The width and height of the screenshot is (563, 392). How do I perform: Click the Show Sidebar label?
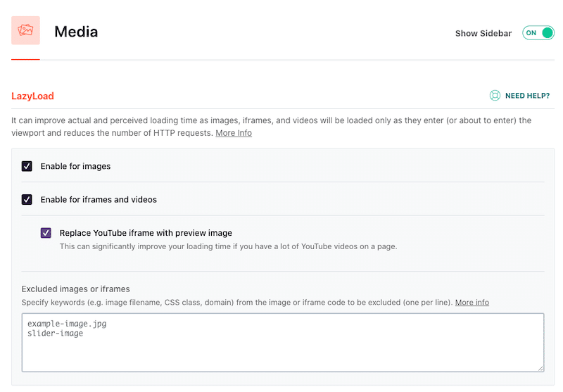coord(483,33)
